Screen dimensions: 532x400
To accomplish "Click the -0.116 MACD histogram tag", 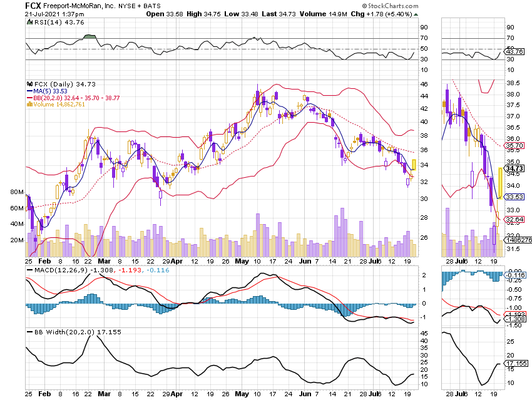I will click(x=516, y=275).
